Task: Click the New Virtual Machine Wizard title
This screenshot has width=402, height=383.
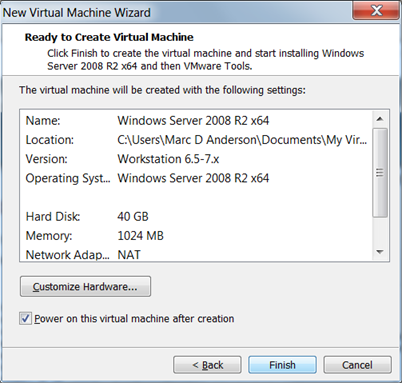Action: [77, 12]
